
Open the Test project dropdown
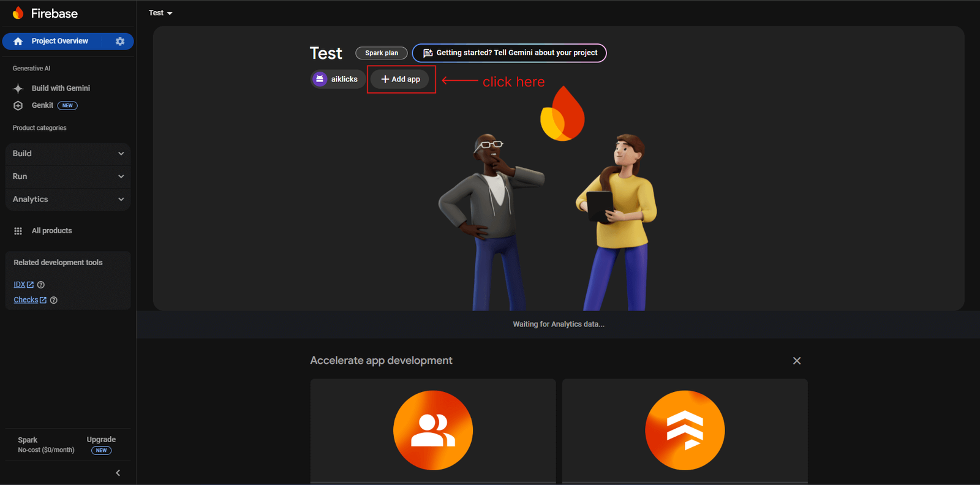[160, 13]
